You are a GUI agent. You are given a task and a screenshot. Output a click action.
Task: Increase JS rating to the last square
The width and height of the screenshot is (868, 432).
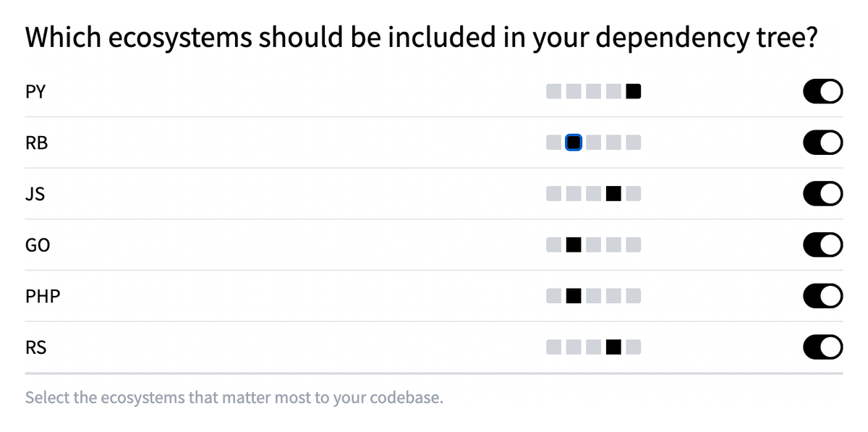(x=634, y=194)
